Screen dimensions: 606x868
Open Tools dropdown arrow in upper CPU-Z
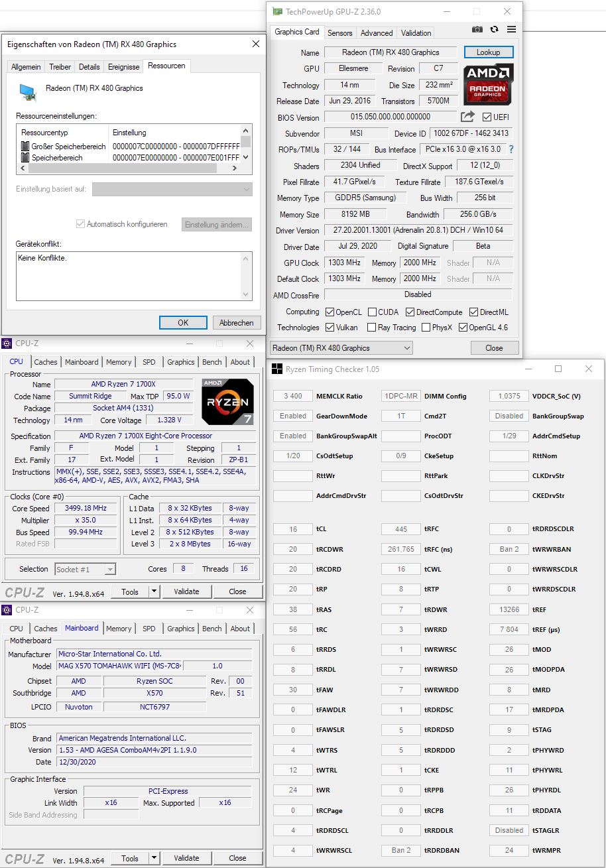point(154,591)
